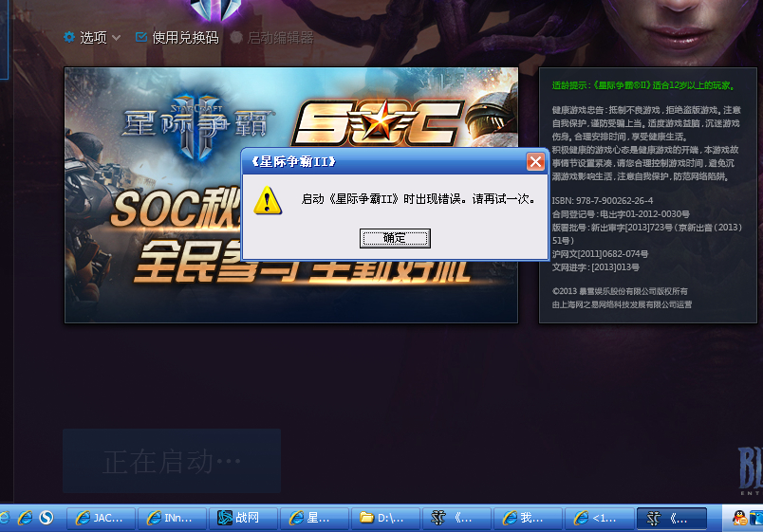Click the 正在启动 launch button

(x=172, y=461)
